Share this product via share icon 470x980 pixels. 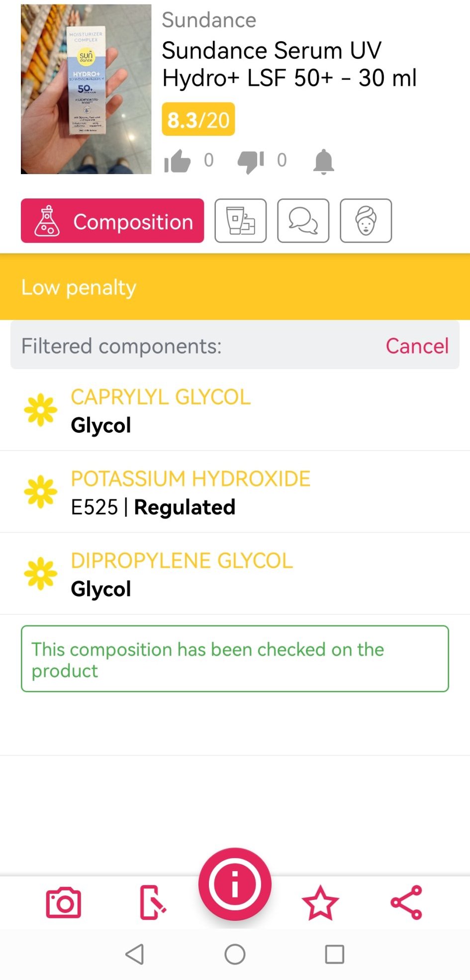click(x=406, y=902)
